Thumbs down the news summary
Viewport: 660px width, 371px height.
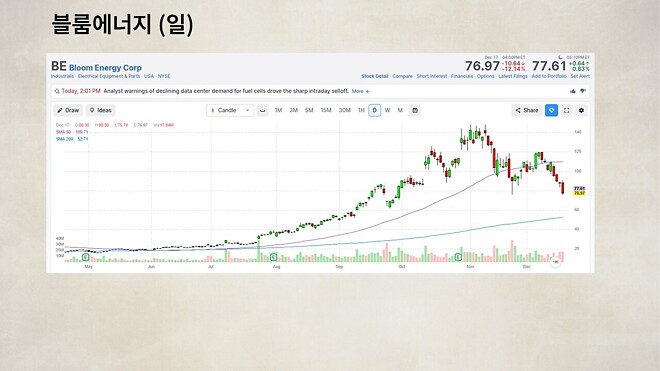(x=583, y=91)
